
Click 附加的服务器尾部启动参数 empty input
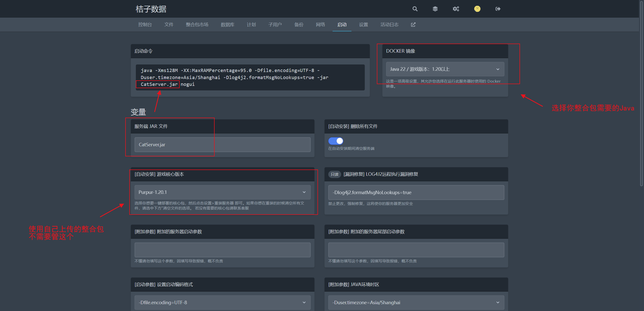click(416, 250)
